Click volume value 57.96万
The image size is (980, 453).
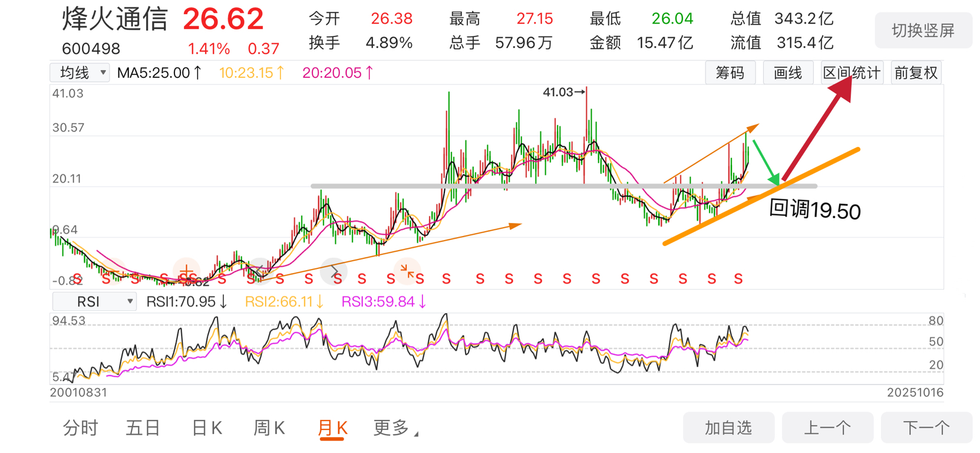pyautogui.click(x=524, y=43)
